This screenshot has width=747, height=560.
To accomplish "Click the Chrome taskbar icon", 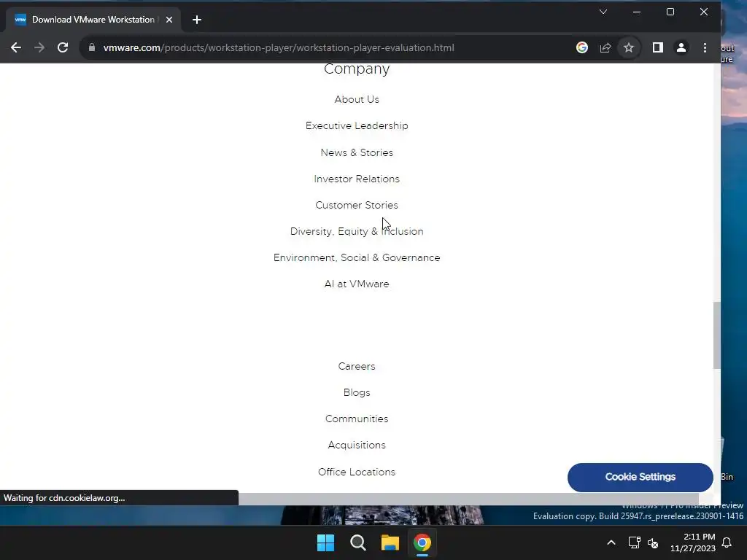I will pos(422,542).
